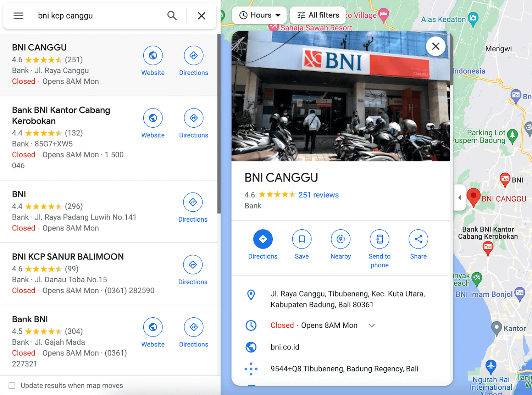The width and height of the screenshot is (532, 395).
Task: Collapse the side panel arrow
Action: click(460, 197)
